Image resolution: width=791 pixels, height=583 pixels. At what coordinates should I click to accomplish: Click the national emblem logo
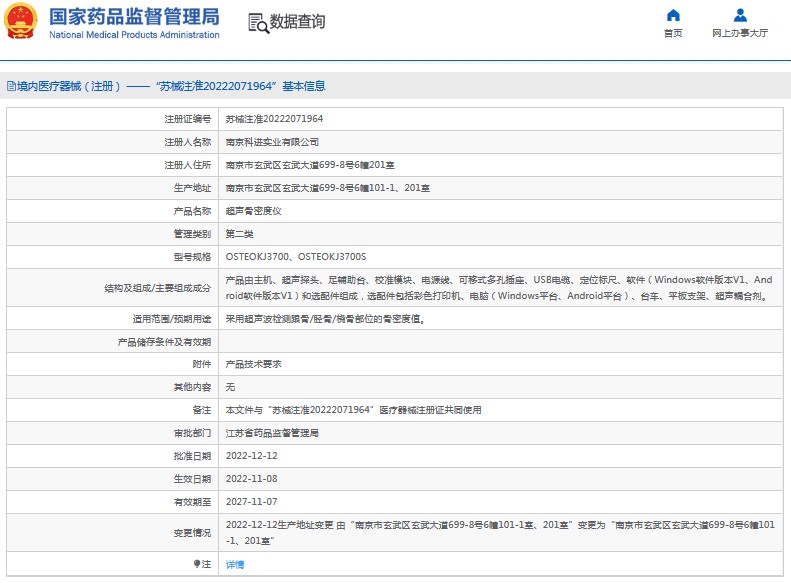[x=21, y=21]
